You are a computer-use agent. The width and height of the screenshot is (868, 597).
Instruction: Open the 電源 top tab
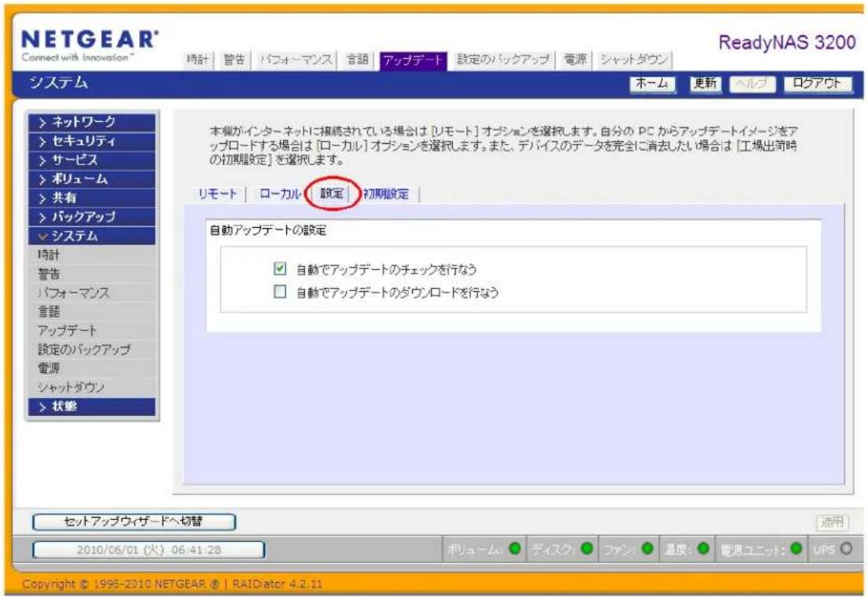tap(576, 59)
